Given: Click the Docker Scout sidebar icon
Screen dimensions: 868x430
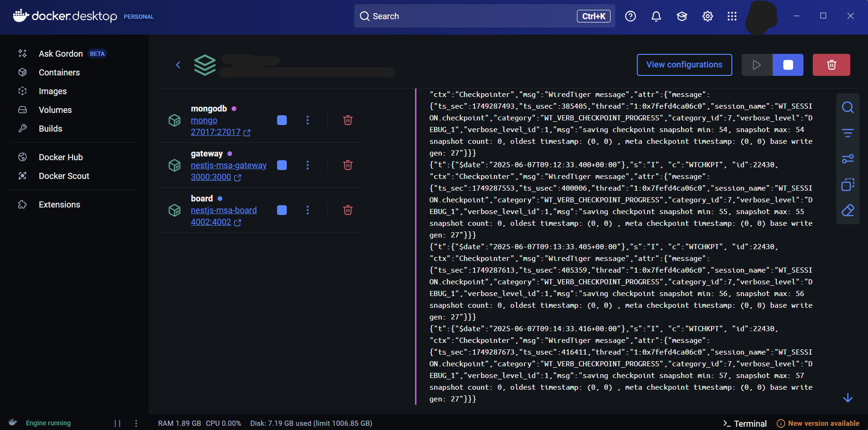Looking at the screenshot, I should click(x=22, y=176).
